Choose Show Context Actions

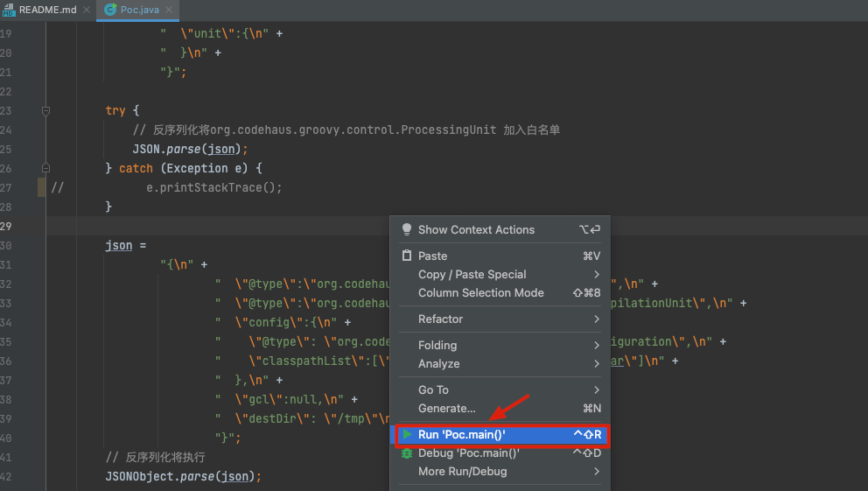tap(500, 229)
